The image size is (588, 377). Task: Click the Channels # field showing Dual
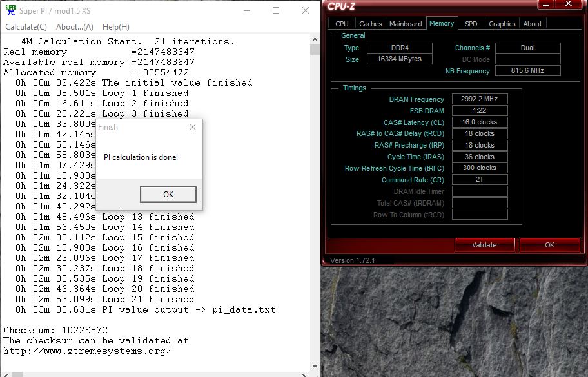tap(527, 48)
